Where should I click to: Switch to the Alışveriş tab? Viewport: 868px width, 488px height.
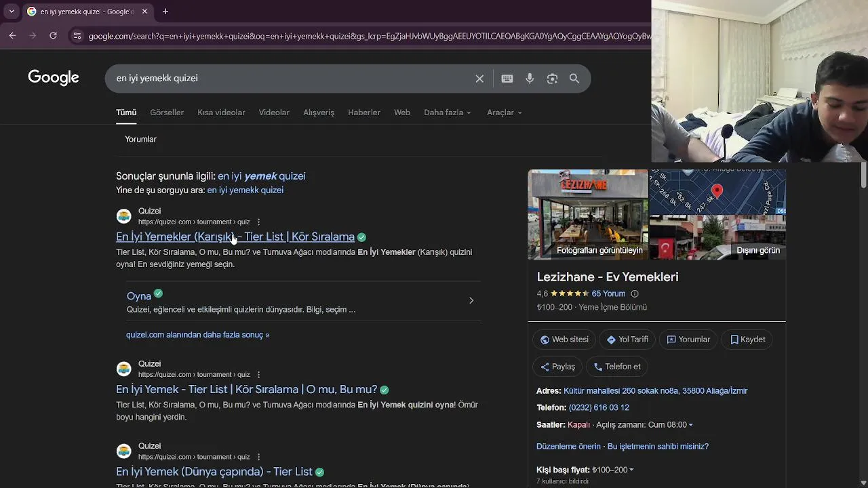click(319, 113)
